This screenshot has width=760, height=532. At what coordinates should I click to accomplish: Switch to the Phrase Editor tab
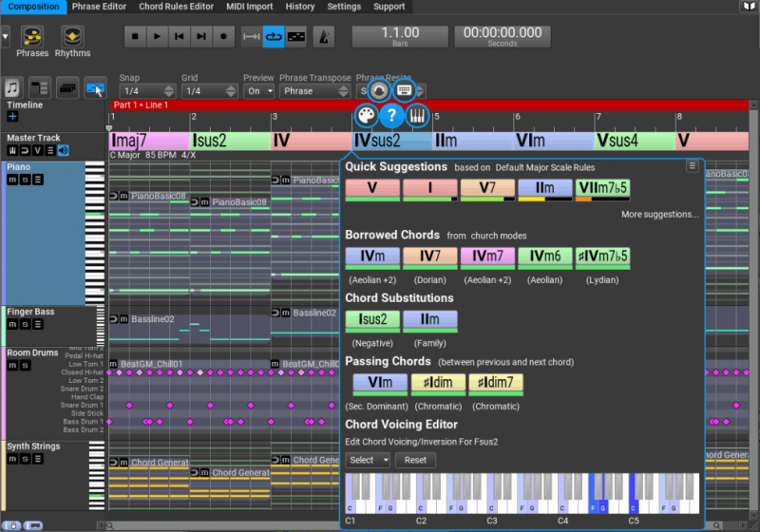pos(100,7)
